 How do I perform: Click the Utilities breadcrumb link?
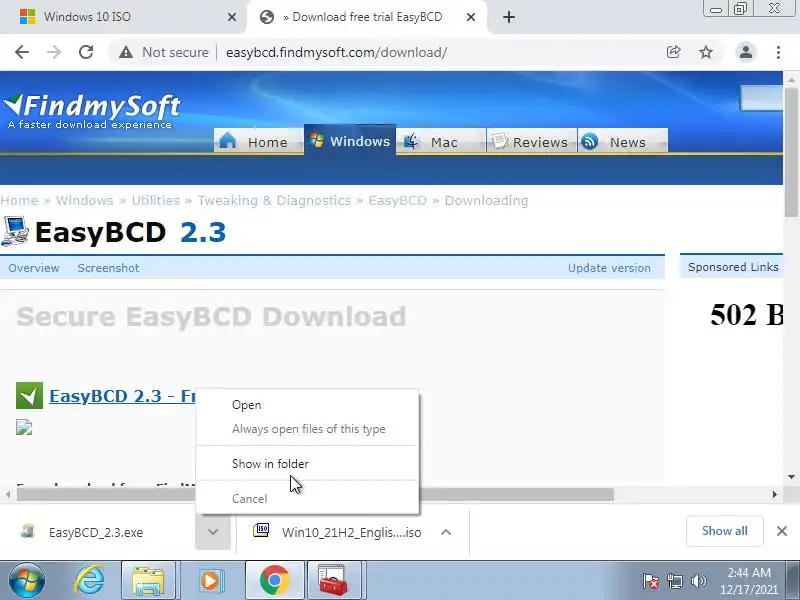[x=156, y=201]
